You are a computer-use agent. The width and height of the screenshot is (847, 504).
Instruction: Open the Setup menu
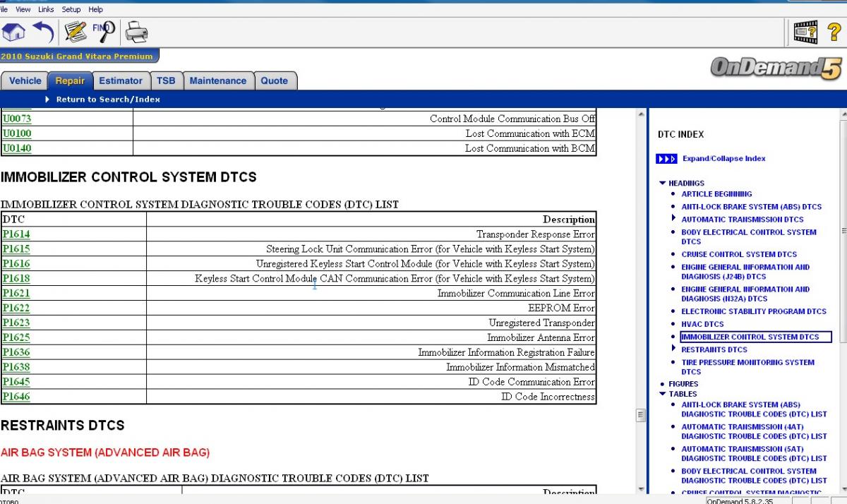click(71, 10)
